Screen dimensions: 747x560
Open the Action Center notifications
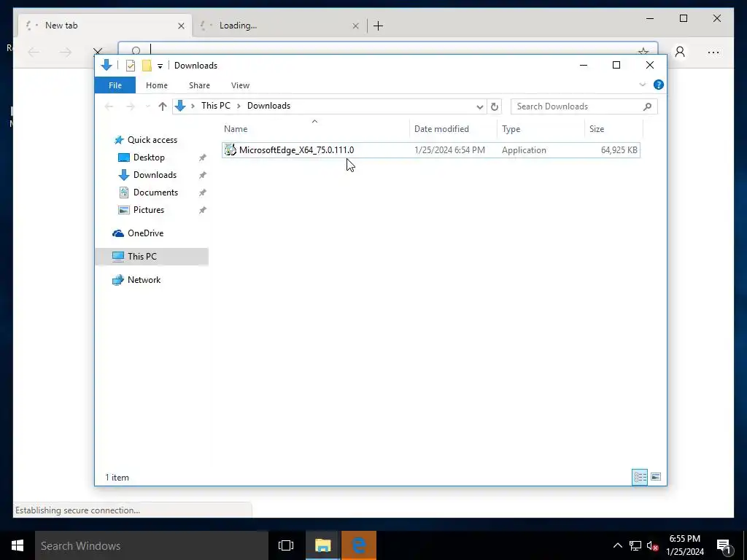(x=724, y=546)
